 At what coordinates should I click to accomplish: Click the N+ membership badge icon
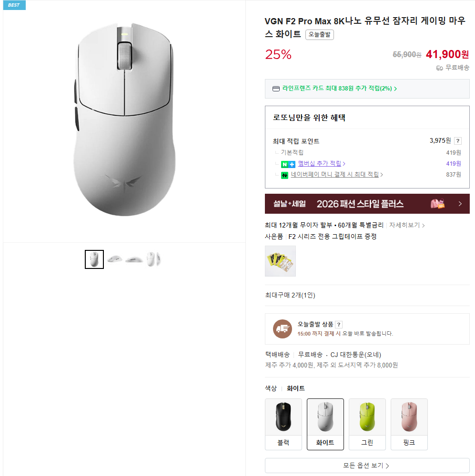[288, 163]
